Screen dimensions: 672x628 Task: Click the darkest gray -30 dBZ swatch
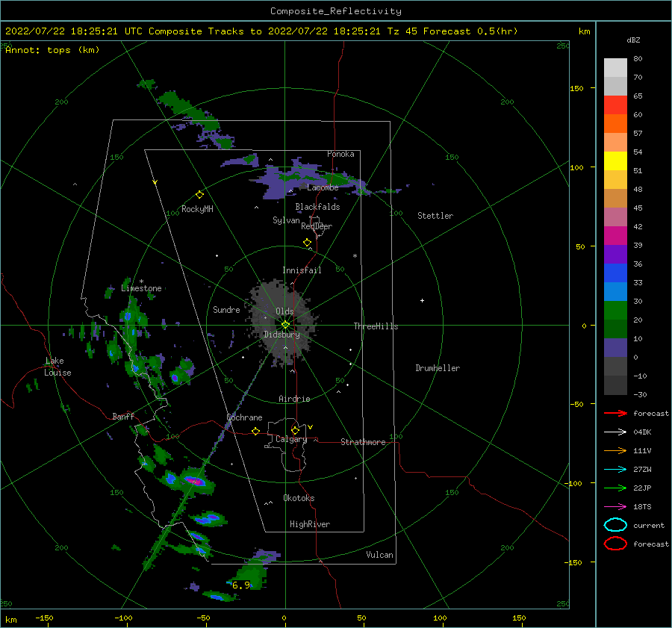coord(615,385)
